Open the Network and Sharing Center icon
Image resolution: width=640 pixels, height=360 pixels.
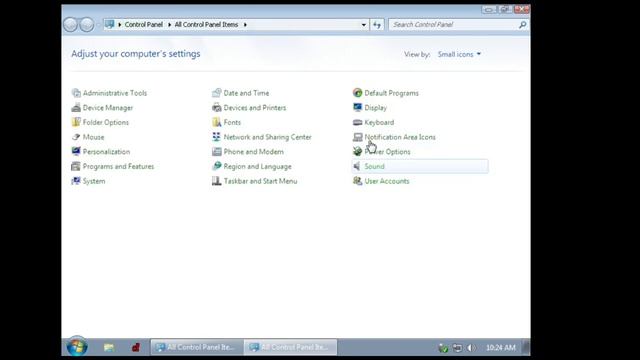(x=217, y=137)
